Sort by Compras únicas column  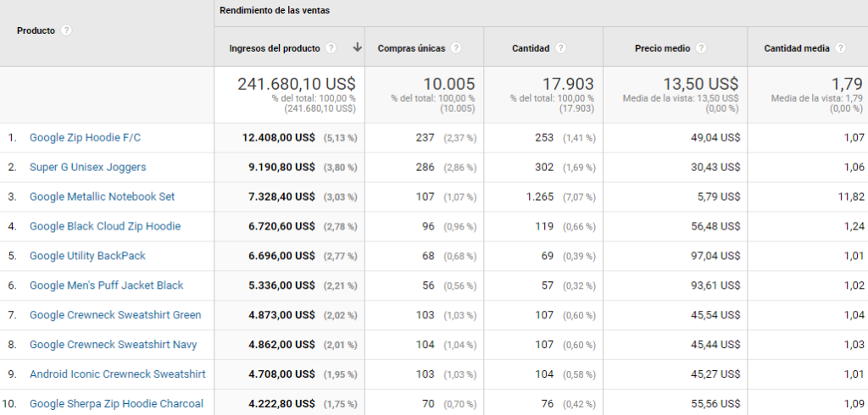411,48
